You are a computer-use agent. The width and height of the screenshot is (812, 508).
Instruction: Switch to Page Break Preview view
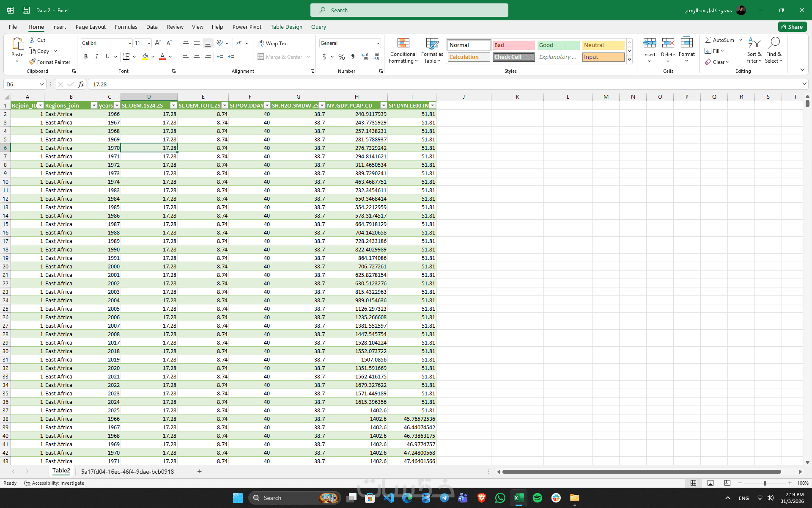click(727, 483)
